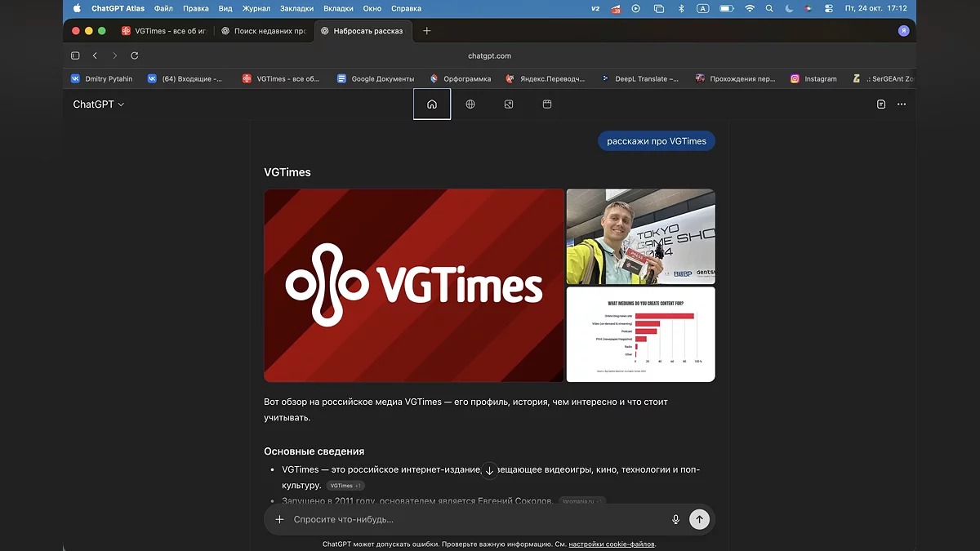Open the Google Документы bookmark

375,78
